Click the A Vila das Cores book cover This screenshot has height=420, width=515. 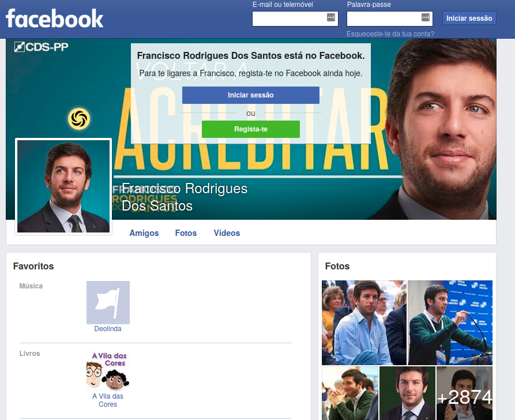108,370
